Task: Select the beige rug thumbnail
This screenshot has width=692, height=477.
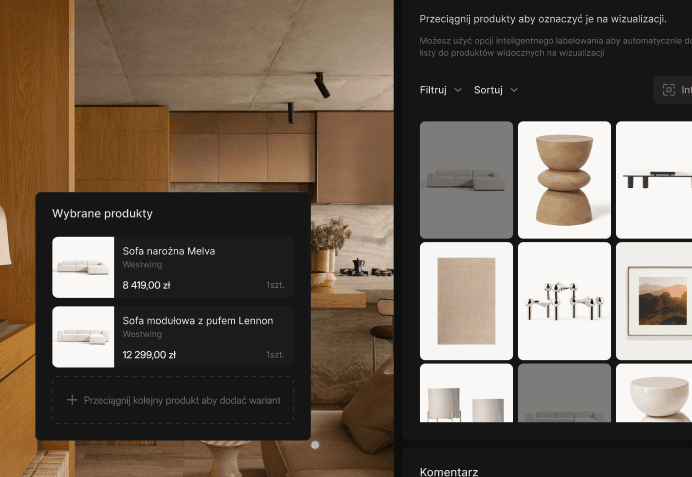Action: [466, 301]
